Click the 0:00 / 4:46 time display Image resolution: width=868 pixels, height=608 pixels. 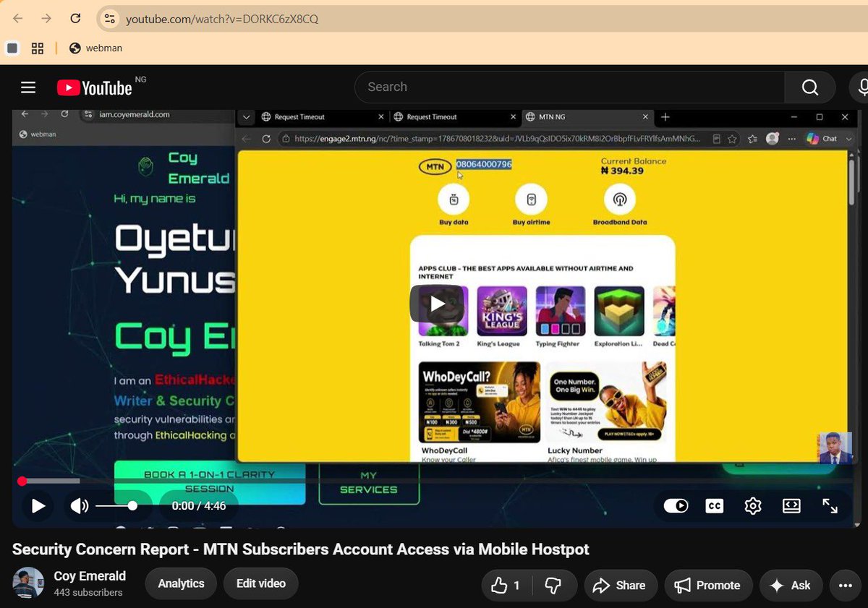199,506
